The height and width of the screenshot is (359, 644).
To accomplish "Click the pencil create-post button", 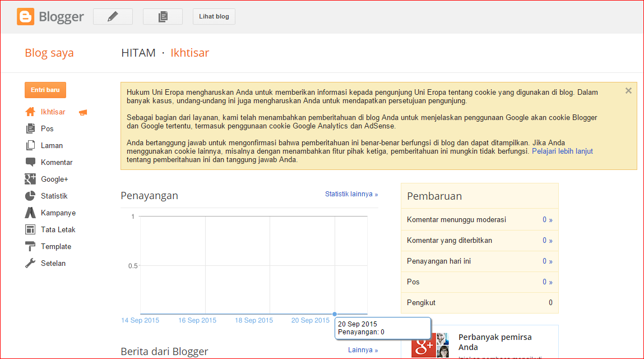I will [113, 16].
